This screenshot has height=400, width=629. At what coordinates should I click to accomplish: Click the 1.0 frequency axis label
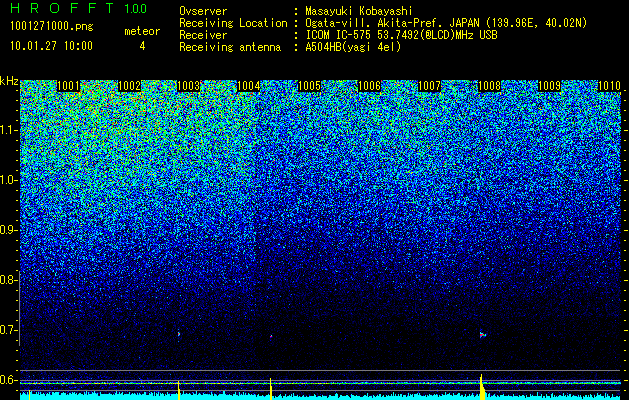[7, 181]
